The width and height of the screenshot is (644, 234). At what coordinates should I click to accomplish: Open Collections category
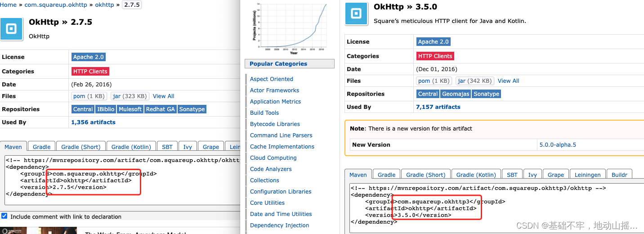click(264, 180)
